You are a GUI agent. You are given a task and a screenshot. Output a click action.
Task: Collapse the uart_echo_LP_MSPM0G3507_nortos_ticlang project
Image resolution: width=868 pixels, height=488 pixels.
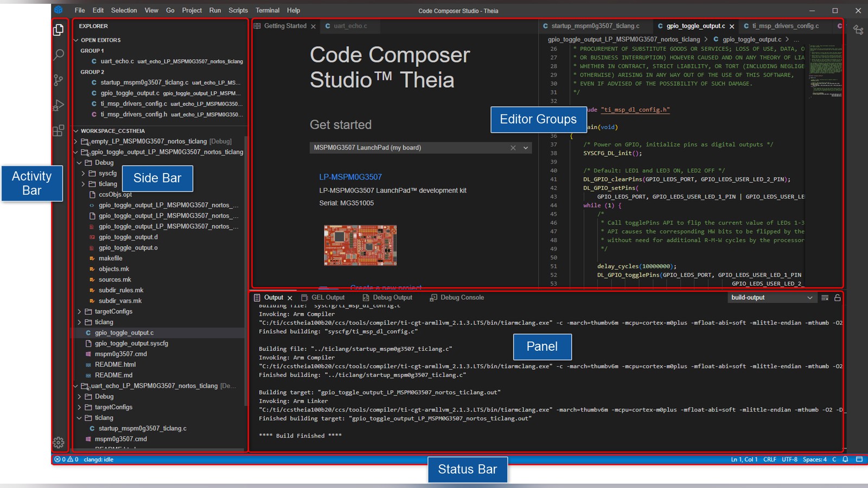point(76,386)
